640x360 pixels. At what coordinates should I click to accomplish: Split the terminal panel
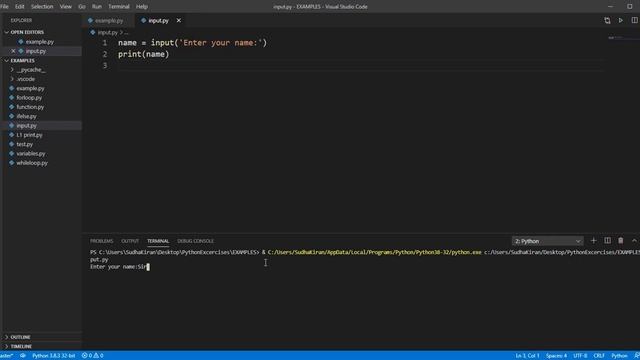(x=607, y=241)
